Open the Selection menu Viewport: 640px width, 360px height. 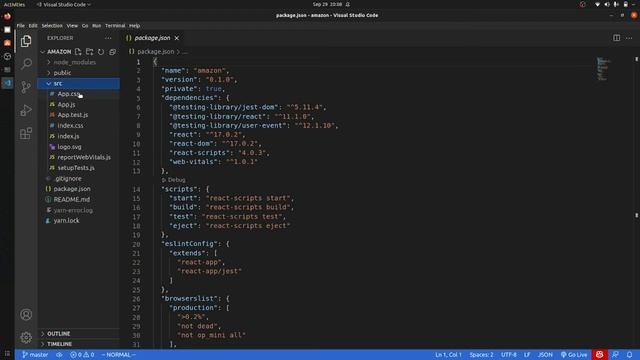52,26
